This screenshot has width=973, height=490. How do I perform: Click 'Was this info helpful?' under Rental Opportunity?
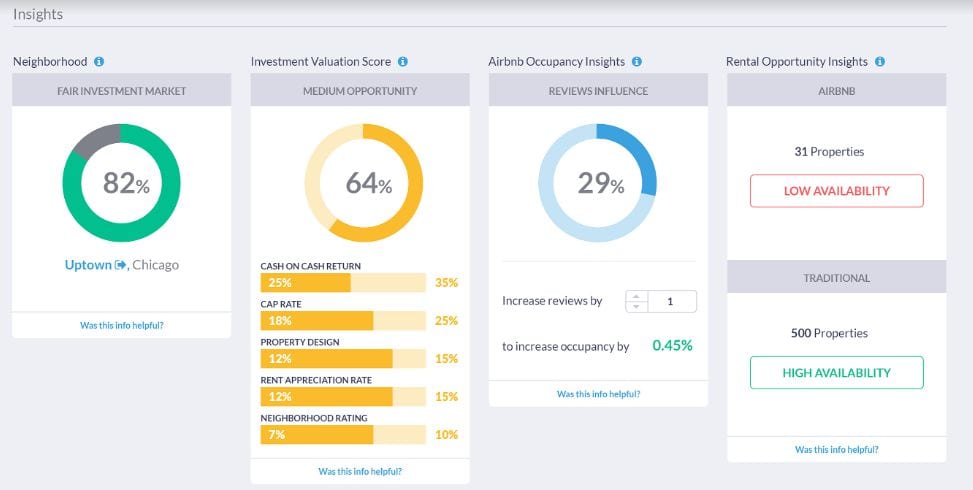pos(837,450)
